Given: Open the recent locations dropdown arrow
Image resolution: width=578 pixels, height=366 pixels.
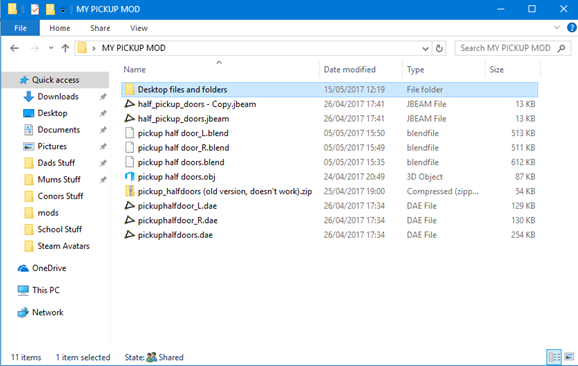Looking at the screenshot, I should 51,48.
